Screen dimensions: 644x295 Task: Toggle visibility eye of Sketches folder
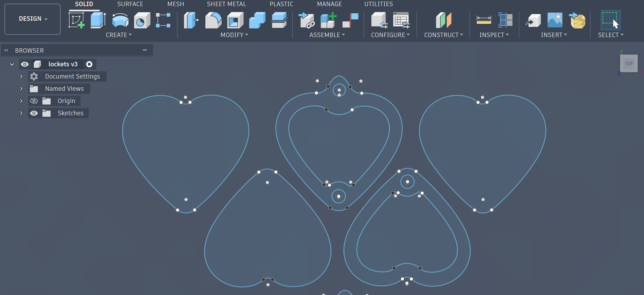pos(34,113)
